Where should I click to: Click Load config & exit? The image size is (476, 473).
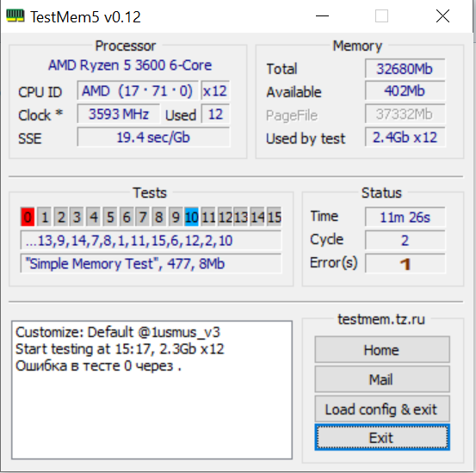coord(382,408)
